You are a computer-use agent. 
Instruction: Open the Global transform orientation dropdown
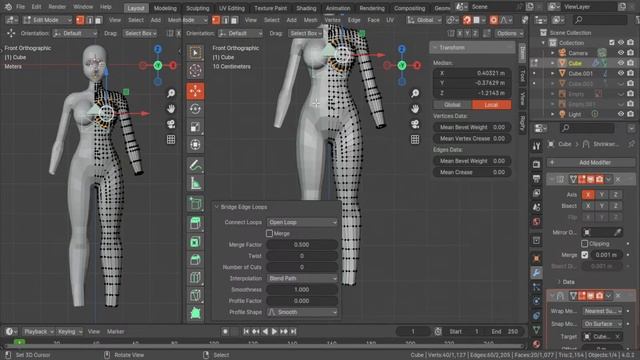click(424, 20)
